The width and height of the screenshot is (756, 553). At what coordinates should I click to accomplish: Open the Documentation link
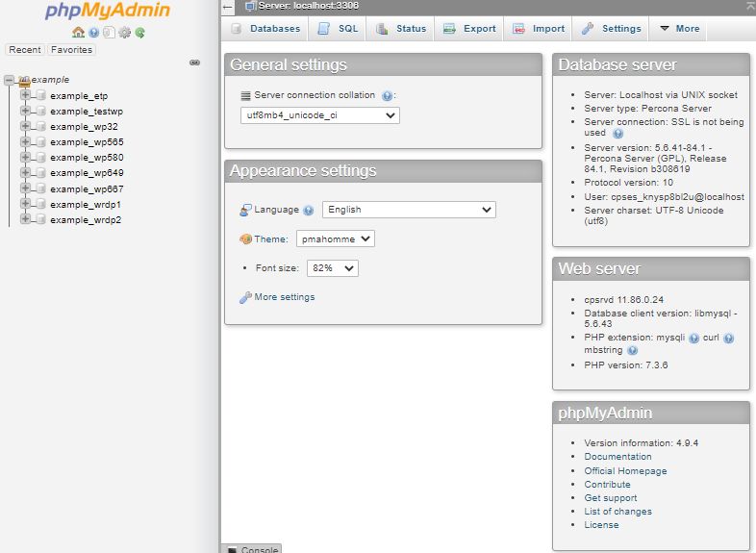(x=617, y=457)
